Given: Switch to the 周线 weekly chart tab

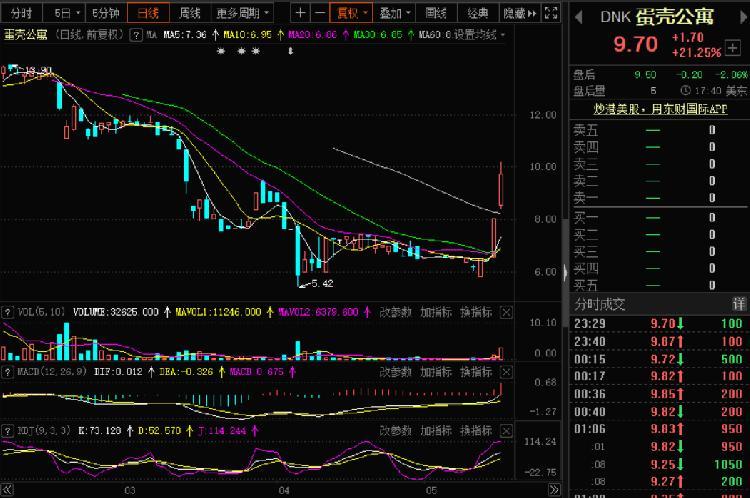Looking at the screenshot, I should [189, 14].
